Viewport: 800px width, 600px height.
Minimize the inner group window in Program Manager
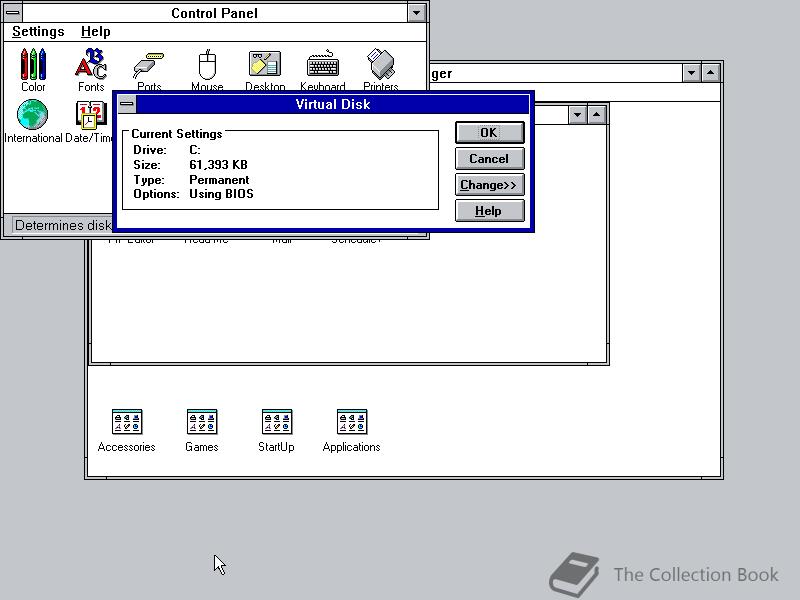pos(577,115)
